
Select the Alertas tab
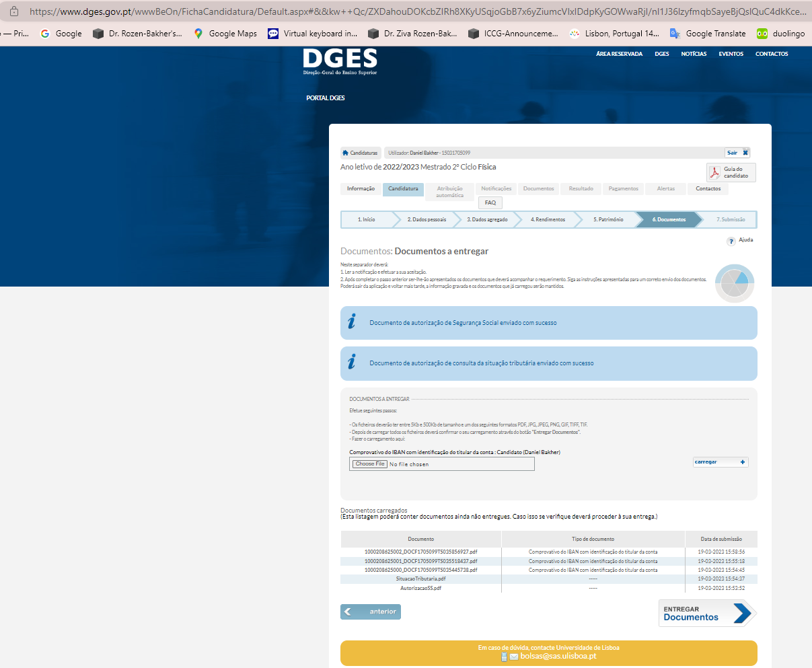coord(666,189)
